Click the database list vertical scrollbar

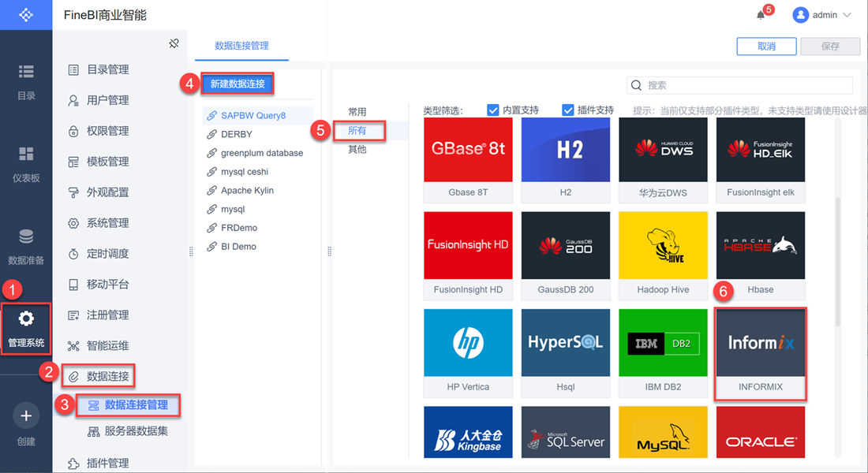tap(838, 261)
